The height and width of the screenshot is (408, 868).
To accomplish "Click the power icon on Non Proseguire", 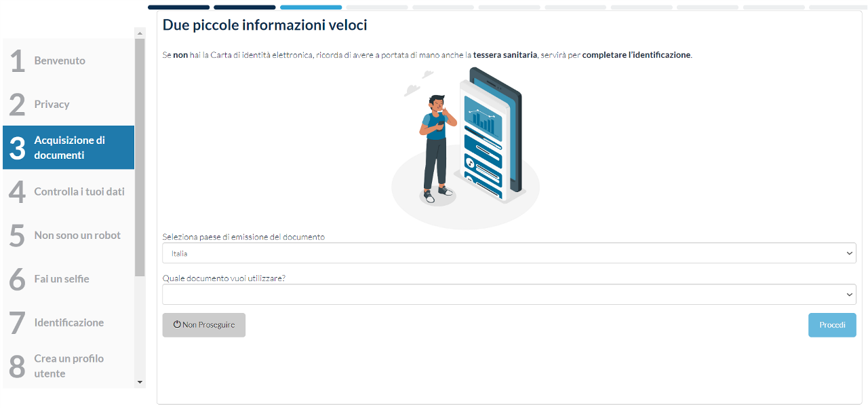I will (177, 324).
